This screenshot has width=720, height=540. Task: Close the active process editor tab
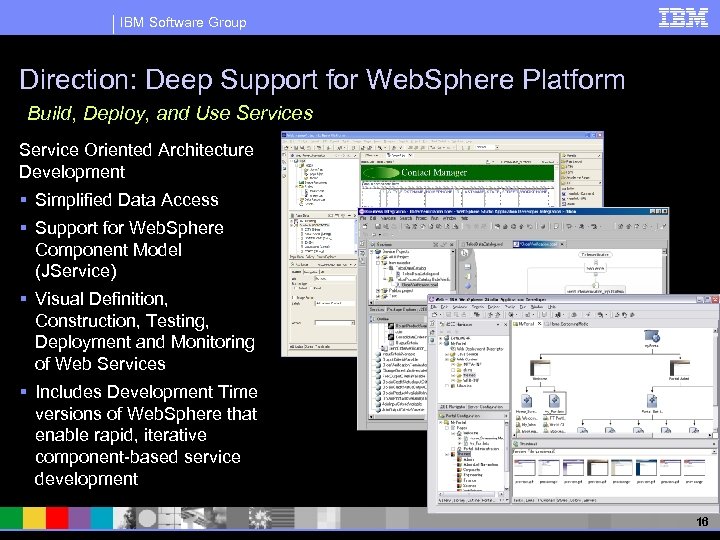click(562, 244)
